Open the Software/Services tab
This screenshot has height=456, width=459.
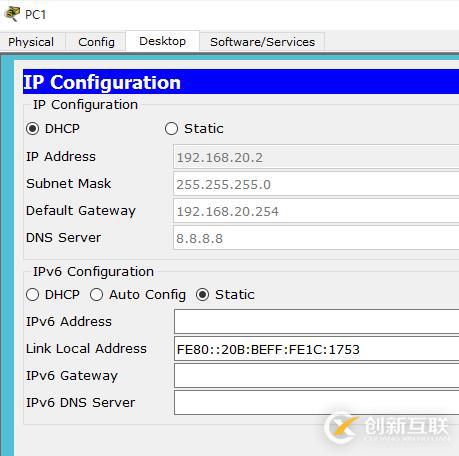(x=262, y=42)
